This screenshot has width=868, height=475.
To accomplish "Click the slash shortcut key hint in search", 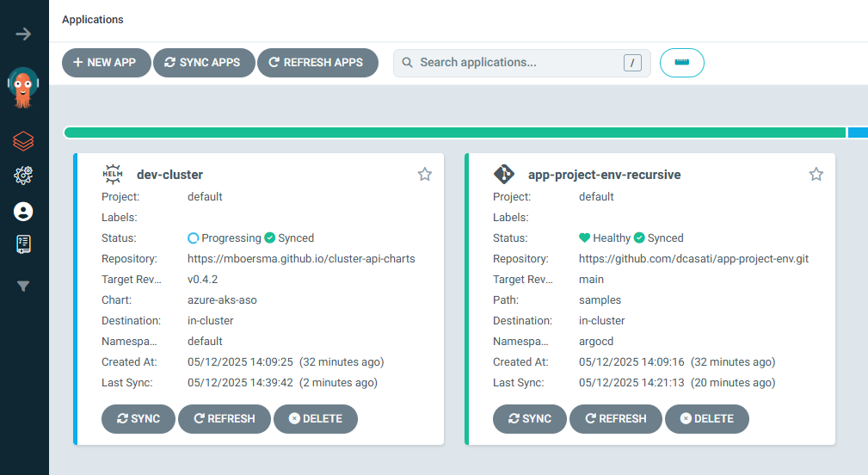I will tap(632, 63).
